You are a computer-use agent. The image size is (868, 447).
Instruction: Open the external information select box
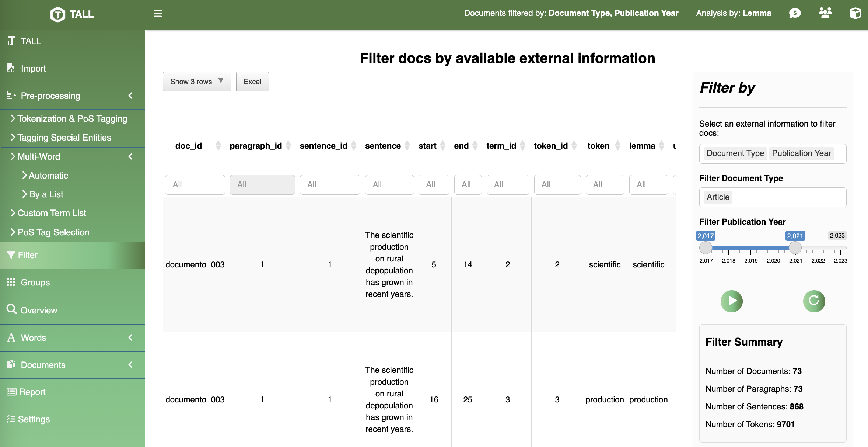[x=773, y=153]
